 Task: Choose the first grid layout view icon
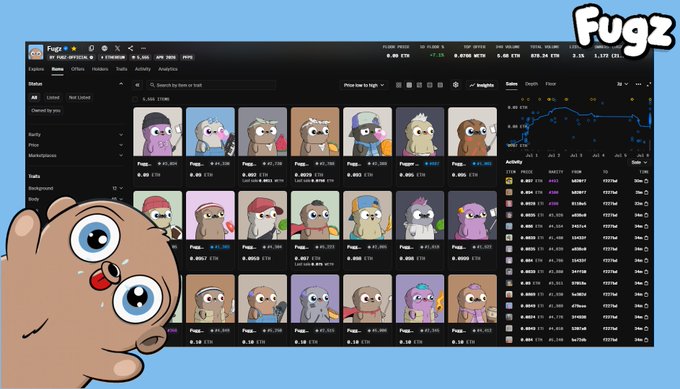pyautogui.click(x=399, y=85)
